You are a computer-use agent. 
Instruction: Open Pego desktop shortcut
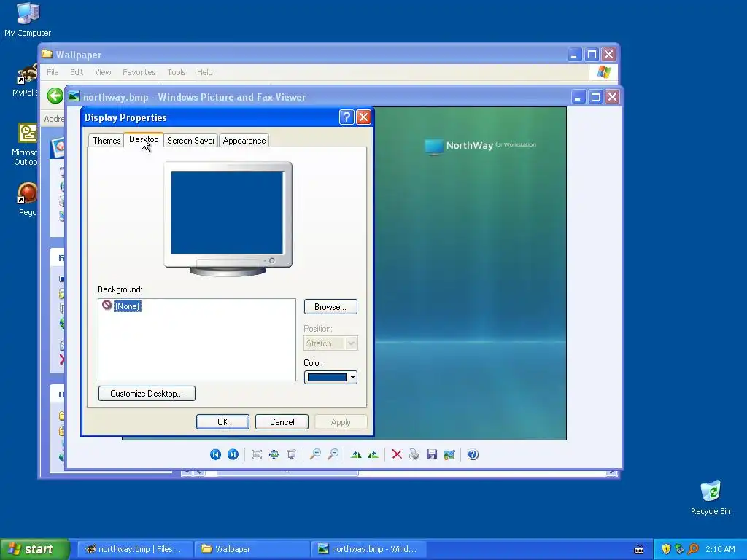click(28, 199)
